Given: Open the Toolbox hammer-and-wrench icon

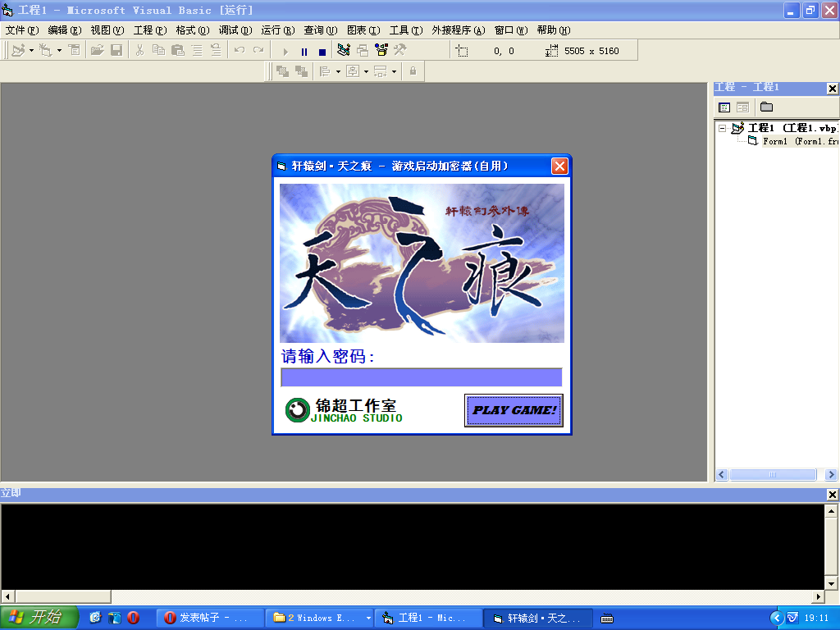Looking at the screenshot, I should pyautogui.click(x=400, y=50).
